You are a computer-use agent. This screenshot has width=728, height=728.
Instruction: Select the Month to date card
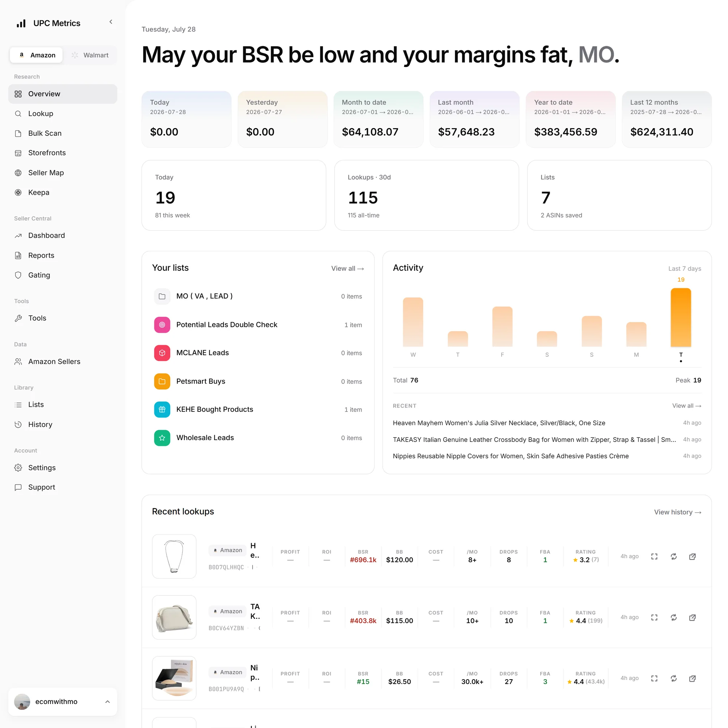[378, 119]
